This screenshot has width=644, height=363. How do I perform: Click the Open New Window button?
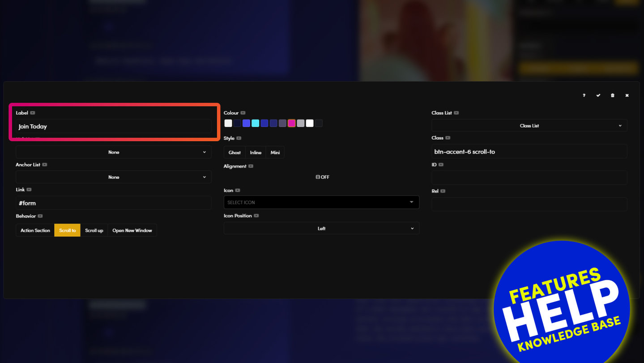click(132, 230)
